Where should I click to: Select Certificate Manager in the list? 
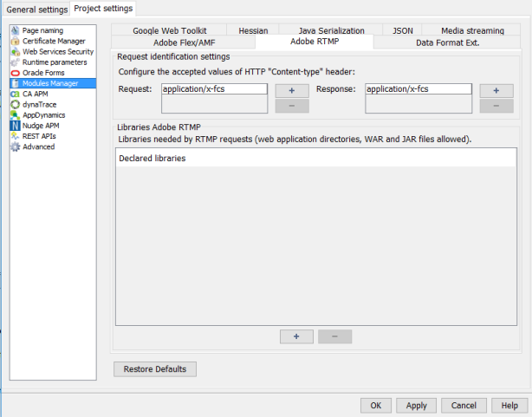54,41
